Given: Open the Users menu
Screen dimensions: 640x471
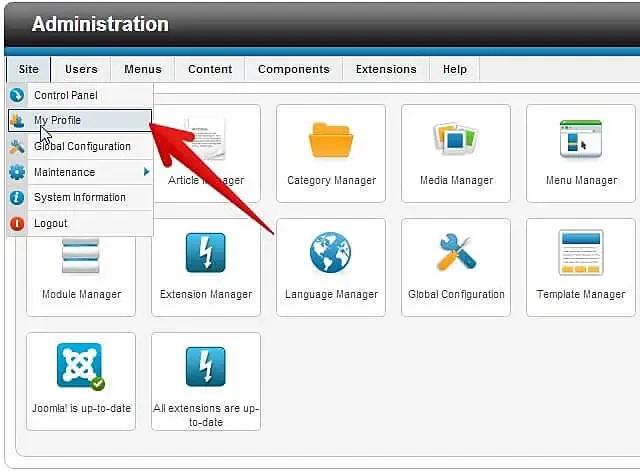Looking at the screenshot, I should point(81,69).
